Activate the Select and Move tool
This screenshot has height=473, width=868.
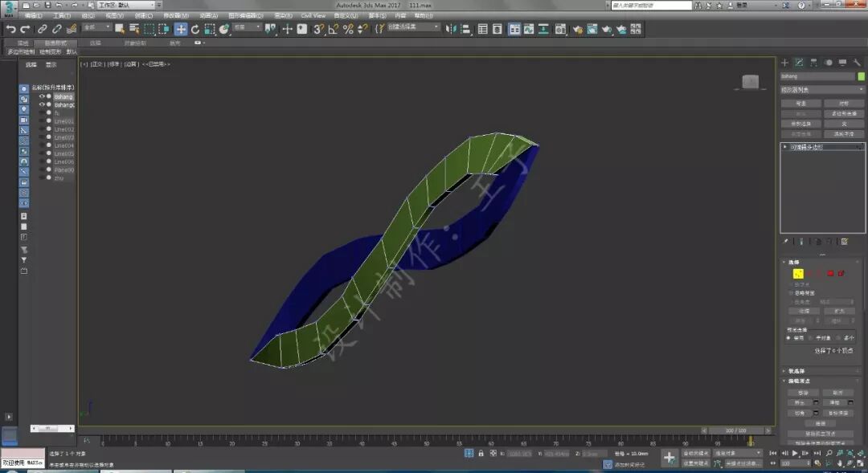click(181, 29)
